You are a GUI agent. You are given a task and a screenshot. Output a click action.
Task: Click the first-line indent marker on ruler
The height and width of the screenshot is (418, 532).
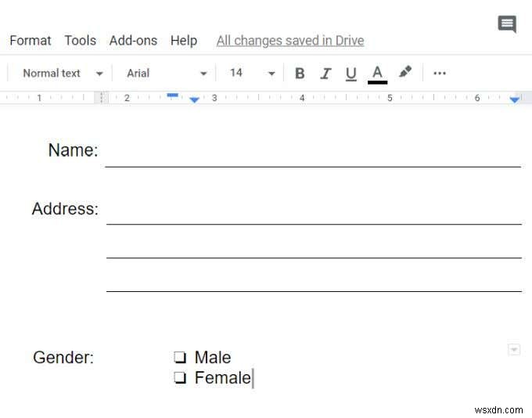tap(173, 95)
